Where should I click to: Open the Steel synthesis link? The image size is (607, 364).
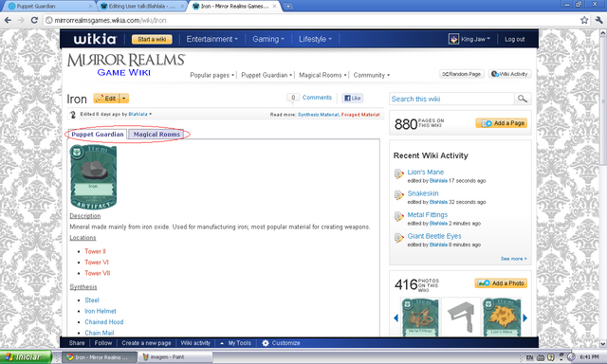point(92,300)
